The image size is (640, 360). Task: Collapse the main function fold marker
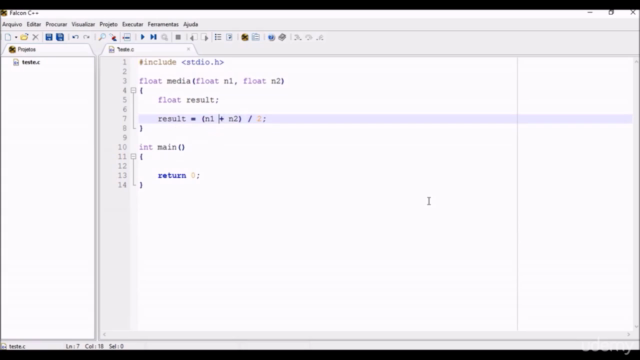[x=133, y=156]
